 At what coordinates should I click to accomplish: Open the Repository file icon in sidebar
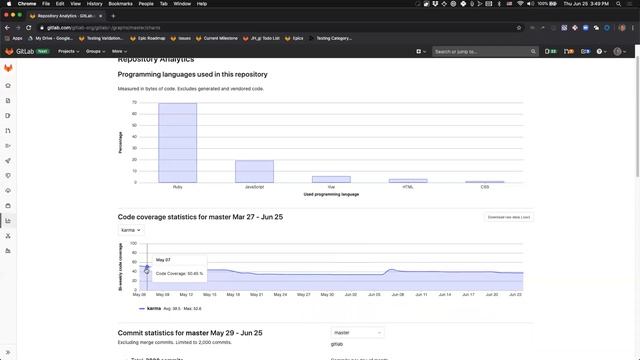click(x=8, y=101)
